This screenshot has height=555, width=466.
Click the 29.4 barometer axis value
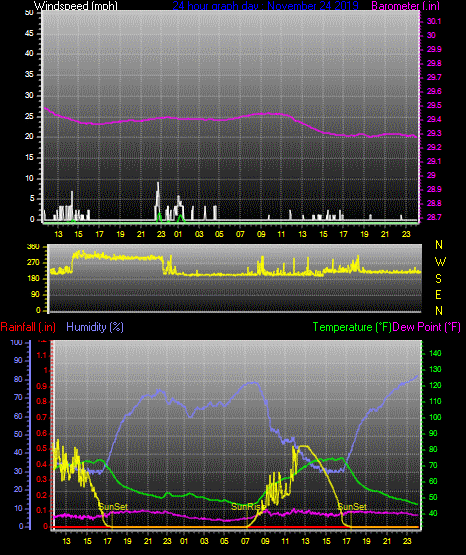434,119
